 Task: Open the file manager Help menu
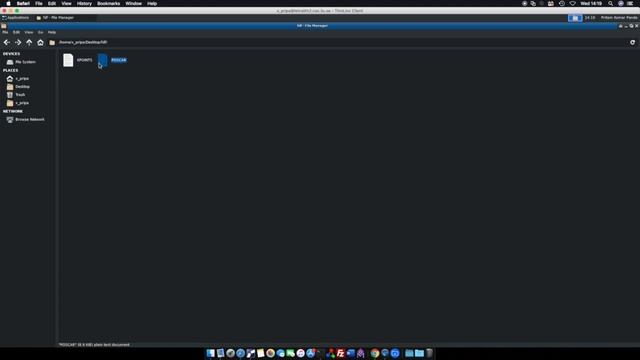[52, 32]
